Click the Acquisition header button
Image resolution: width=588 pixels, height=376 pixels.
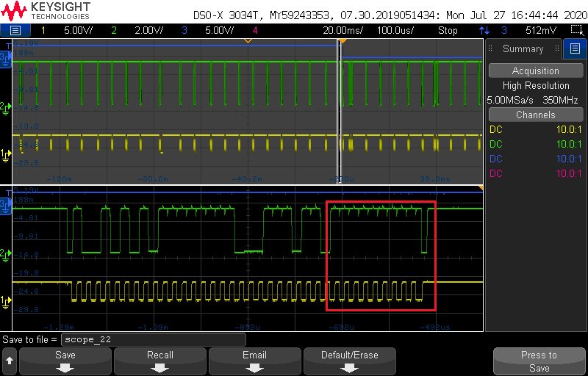coord(536,70)
